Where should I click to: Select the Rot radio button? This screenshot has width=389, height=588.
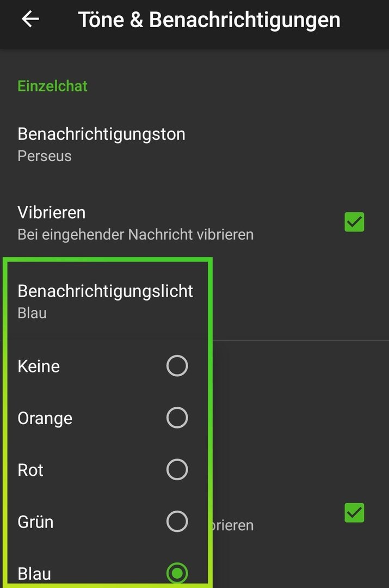pyautogui.click(x=177, y=469)
